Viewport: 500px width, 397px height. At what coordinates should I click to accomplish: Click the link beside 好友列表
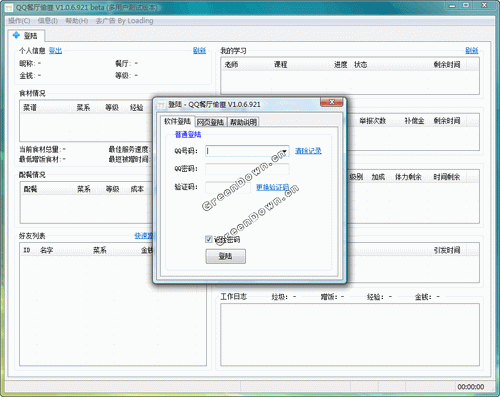pos(143,236)
